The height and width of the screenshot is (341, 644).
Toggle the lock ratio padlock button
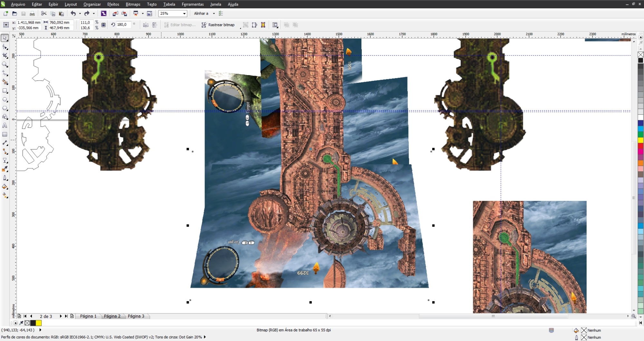pyautogui.click(x=103, y=25)
